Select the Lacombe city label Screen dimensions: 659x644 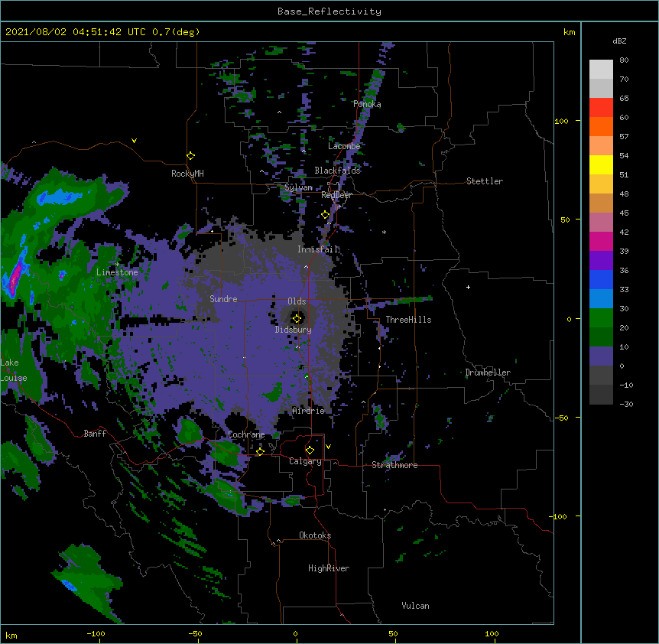(344, 146)
